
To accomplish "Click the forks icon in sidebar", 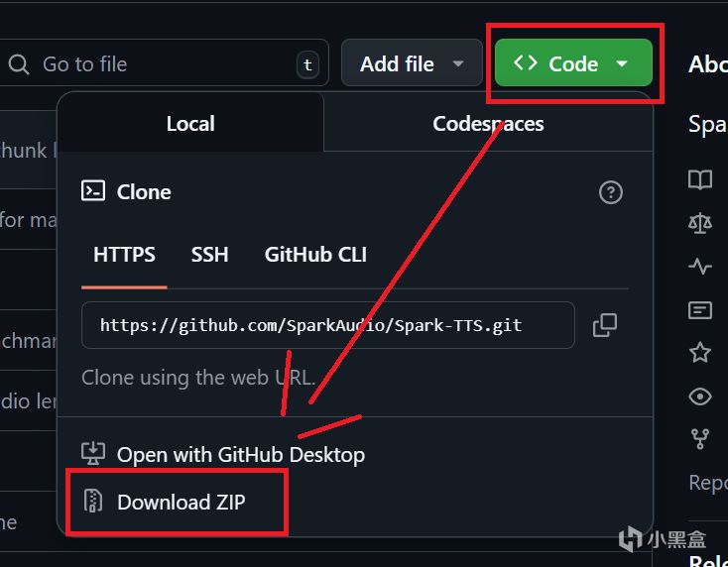I will [700, 439].
